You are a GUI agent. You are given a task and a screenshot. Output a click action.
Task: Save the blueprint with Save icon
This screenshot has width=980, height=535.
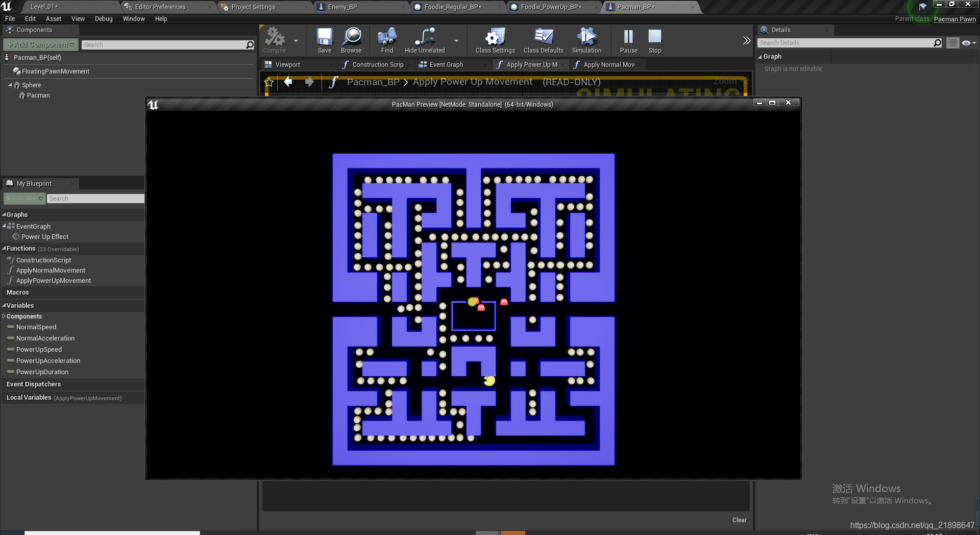[x=325, y=40]
